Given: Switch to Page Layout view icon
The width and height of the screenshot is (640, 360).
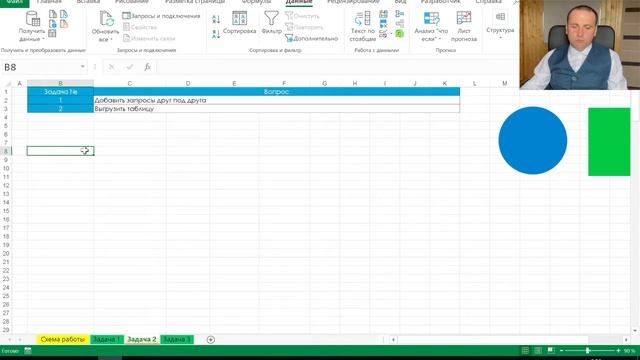Looking at the screenshot, I should 538,351.
